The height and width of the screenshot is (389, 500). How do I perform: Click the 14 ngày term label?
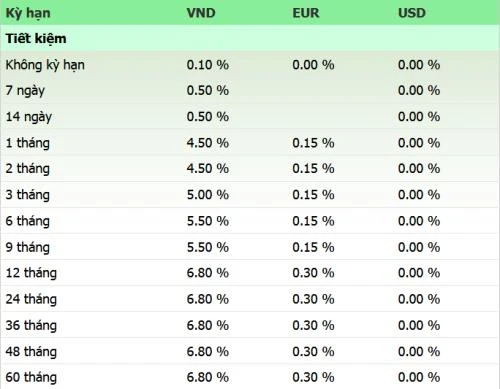coord(29,117)
